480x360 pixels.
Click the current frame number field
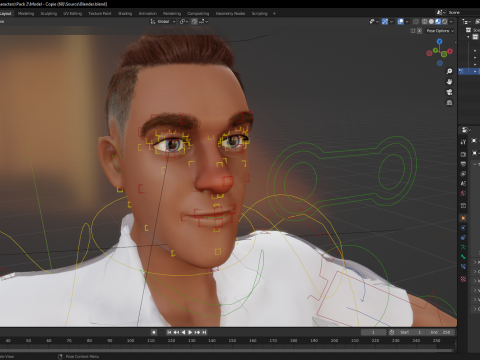374,332
